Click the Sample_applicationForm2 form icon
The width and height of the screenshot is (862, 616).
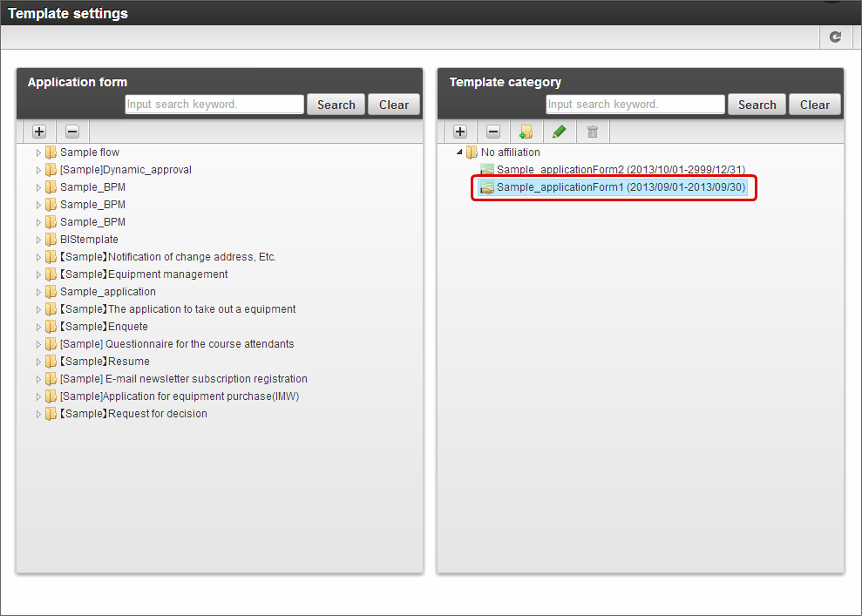(x=487, y=170)
